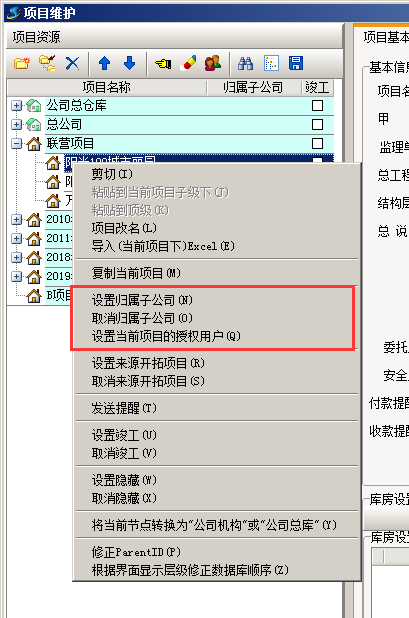This screenshot has height=618, width=409.
Task: Open the users icon in toolbar
Action: [x=213, y=63]
